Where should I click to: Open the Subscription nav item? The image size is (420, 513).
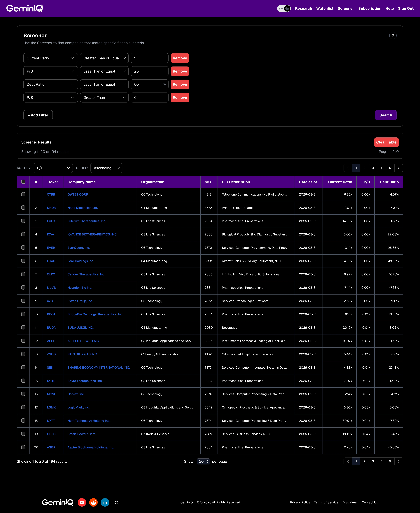[370, 8]
